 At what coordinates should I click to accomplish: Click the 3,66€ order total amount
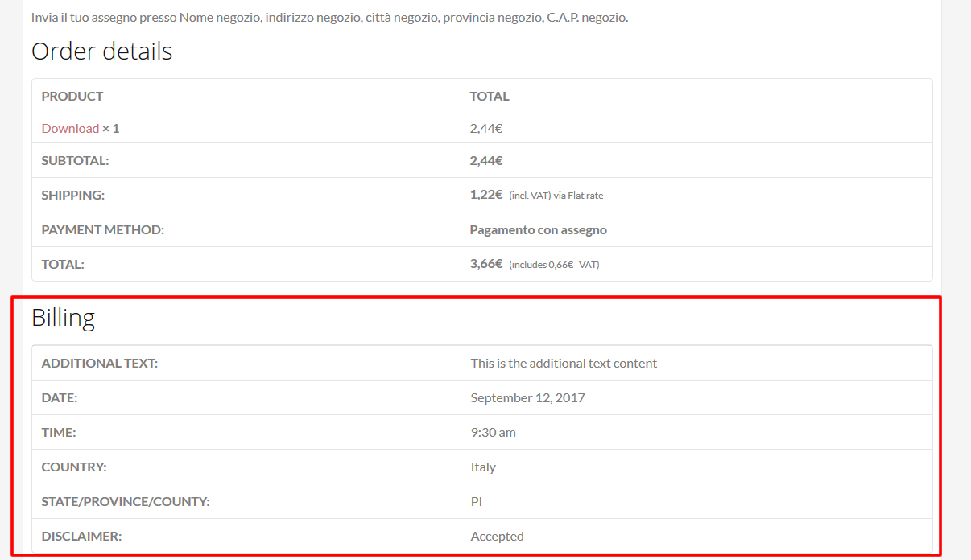486,263
